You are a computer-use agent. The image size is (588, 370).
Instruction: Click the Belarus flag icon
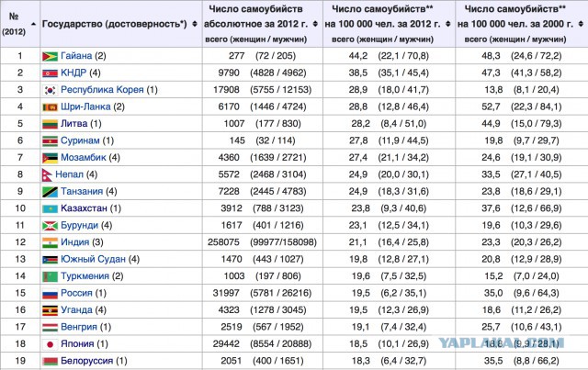(x=50, y=362)
